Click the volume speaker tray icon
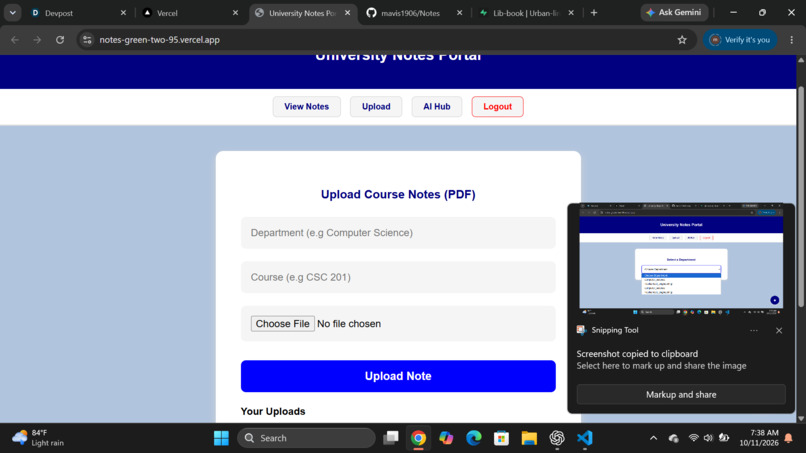Image resolution: width=806 pixels, height=453 pixels. (x=708, y=438)
